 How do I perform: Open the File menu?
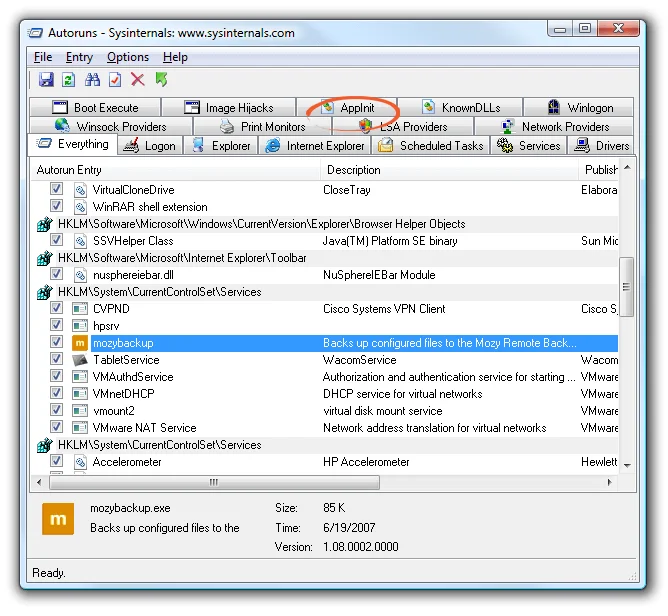(43, 57)
